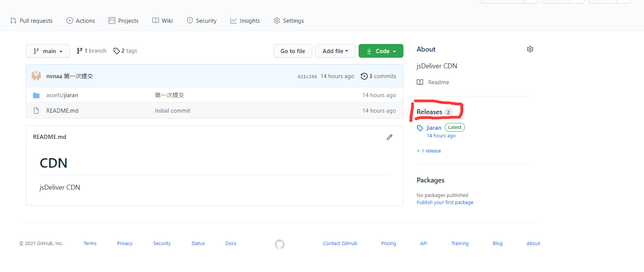Open the Blog footer link
Image resolution: width=644 pixels, height=272 pixels.
pyautogui.click(x=498, y=244)
